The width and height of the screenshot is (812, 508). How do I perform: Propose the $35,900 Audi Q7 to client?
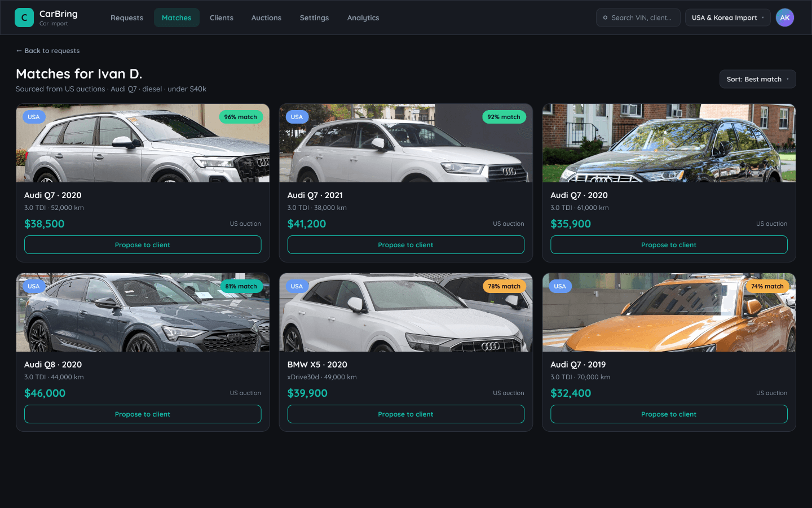[669, 245]
